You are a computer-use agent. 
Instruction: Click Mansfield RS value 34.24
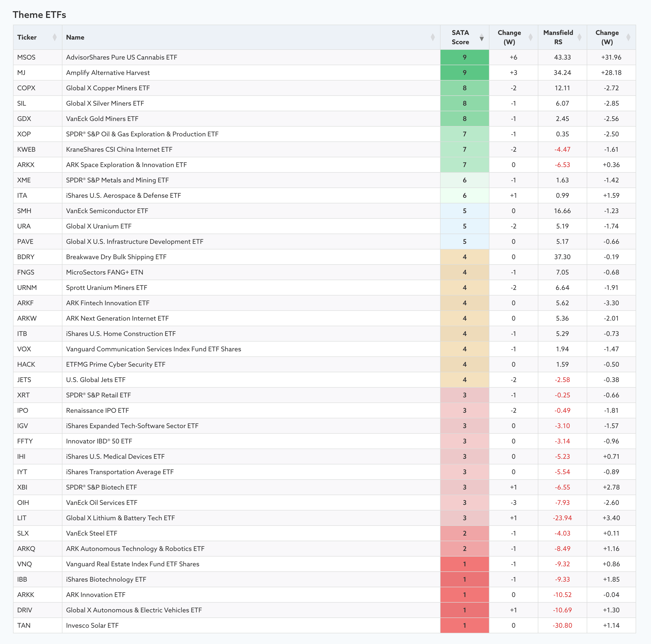pos(562,73)
